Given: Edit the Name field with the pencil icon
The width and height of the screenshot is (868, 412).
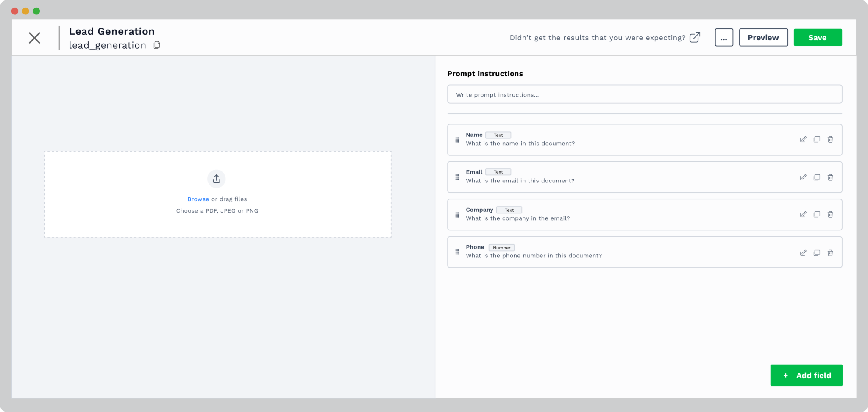Looking at the screenshot, I should click(803, 139).
